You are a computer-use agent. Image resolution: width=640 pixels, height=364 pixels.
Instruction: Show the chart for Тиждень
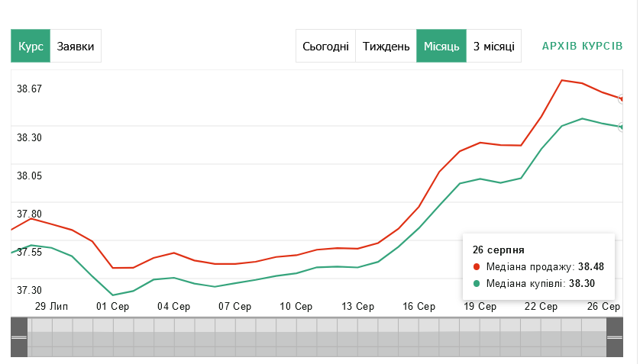click(386, 47)
